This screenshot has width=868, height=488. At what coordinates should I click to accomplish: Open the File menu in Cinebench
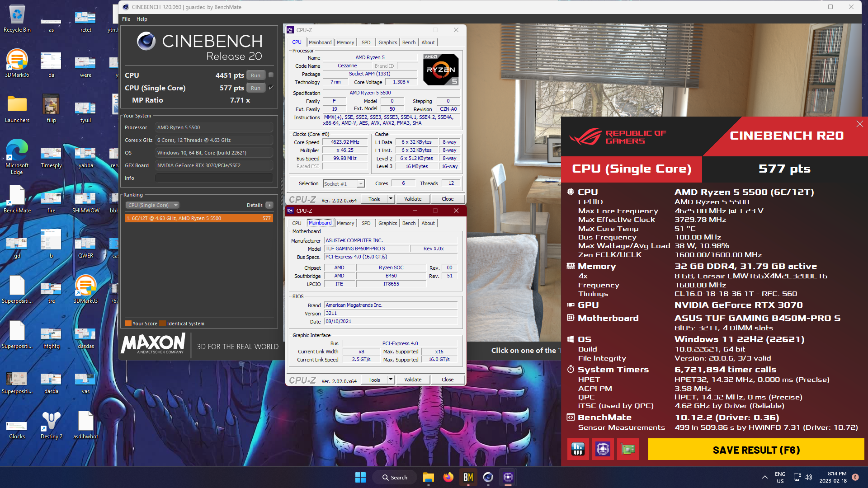[x=126, y=19]
